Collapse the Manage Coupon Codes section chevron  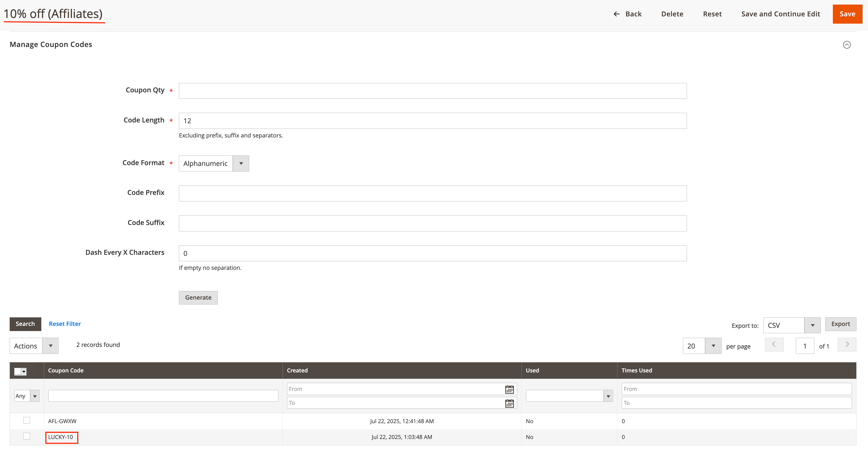point(847,45)
